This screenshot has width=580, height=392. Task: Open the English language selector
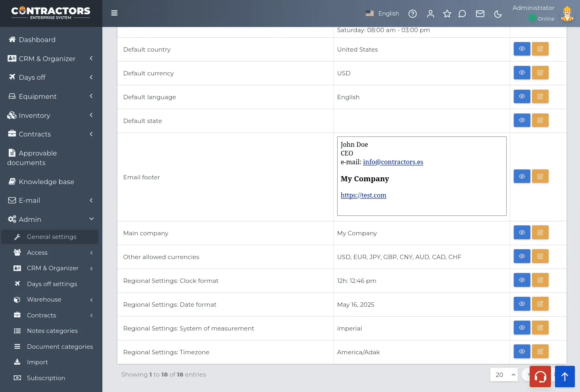[x=382, y=13]
